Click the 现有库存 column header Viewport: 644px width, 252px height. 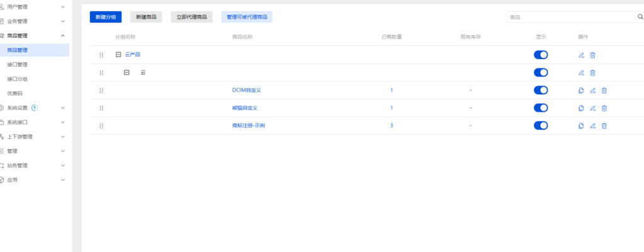coord(470,37)
